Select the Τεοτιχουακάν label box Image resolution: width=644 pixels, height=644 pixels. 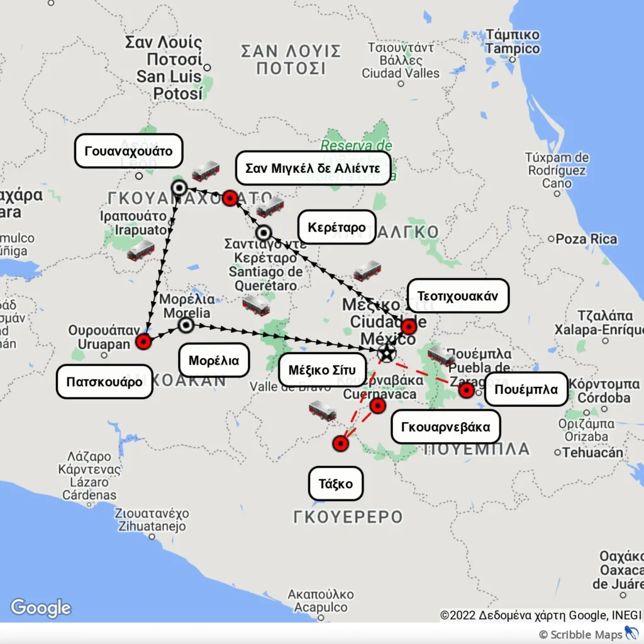coord(458,296)
